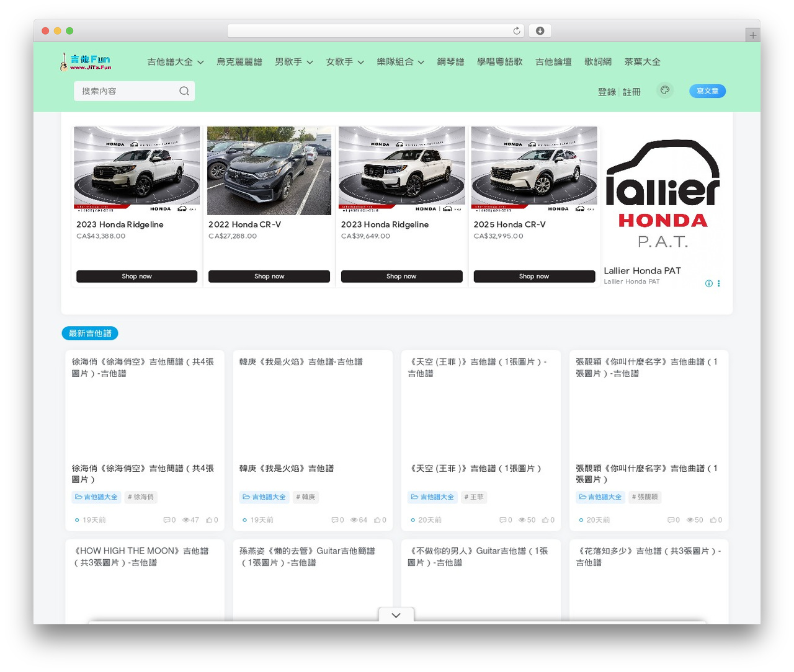Click the 寫文章 button
Screen dimensions: 794x672
point(708,91)
